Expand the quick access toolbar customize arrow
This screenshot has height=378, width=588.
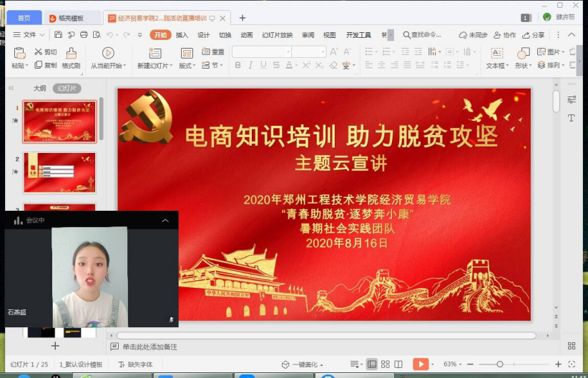click(140, 35)
